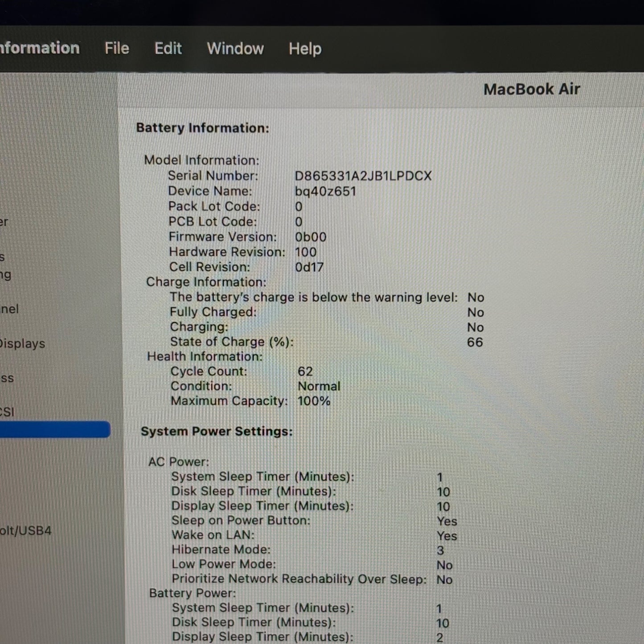The image size is (644, 644).
Task: Click the Firmware Version label
Action: coord(222,237)
